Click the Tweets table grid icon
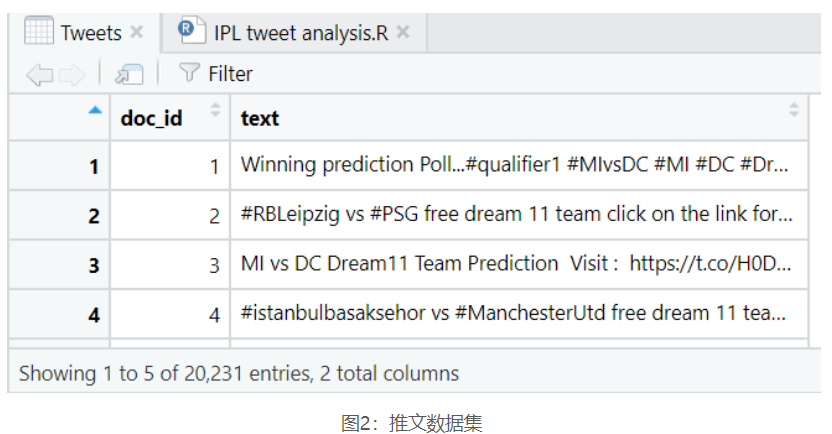 click(38, 32)
